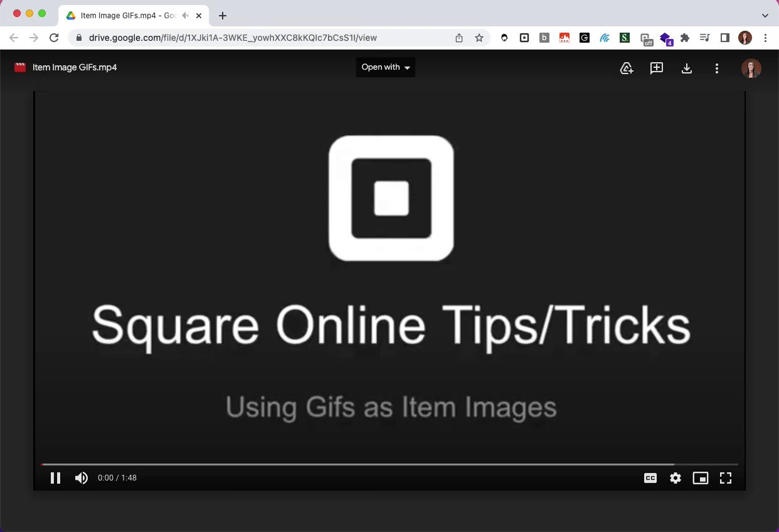Image resolution: width=779 pixels, height=532 pixels.
Task: Reload the current page
Action: click(54, 38)
